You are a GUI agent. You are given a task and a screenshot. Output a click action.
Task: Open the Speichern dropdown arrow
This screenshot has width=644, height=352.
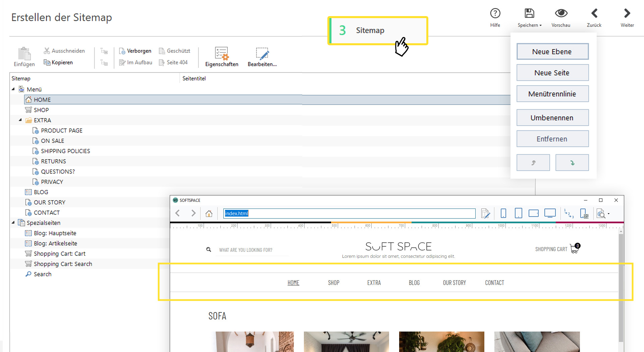pos(540,25)
